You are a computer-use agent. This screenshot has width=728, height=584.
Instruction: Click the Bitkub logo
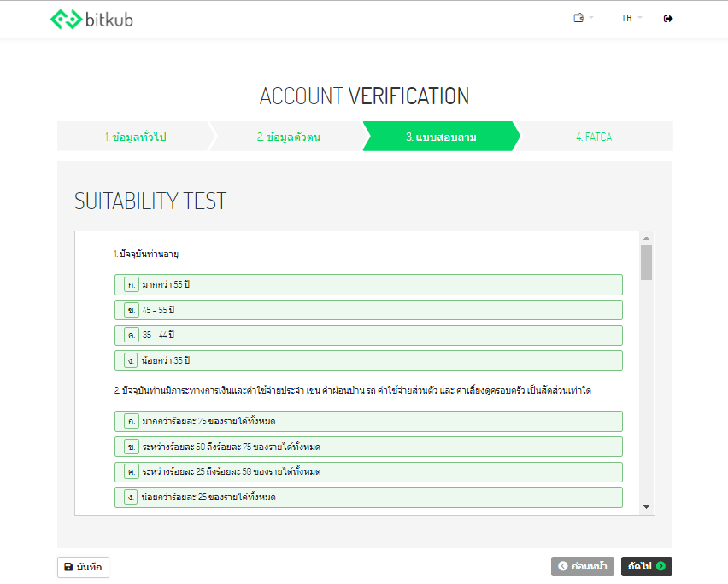[91, 19]
